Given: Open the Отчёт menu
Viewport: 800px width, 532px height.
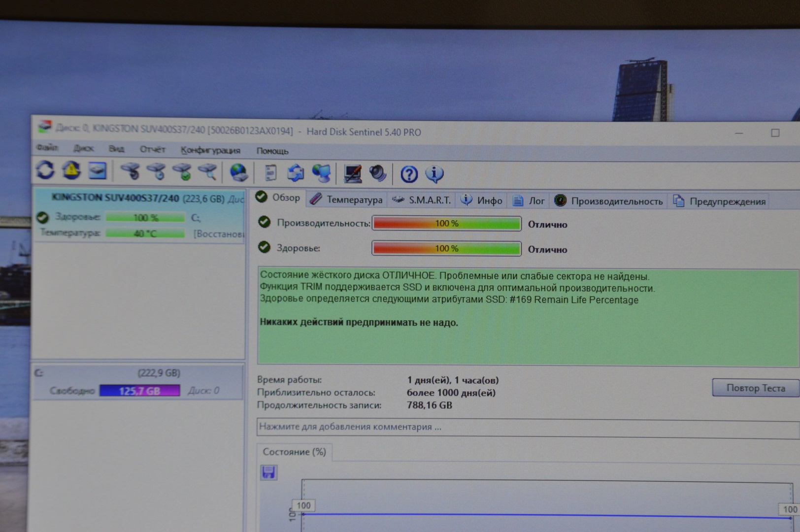Looking at the screenshot, I should 152,149.
